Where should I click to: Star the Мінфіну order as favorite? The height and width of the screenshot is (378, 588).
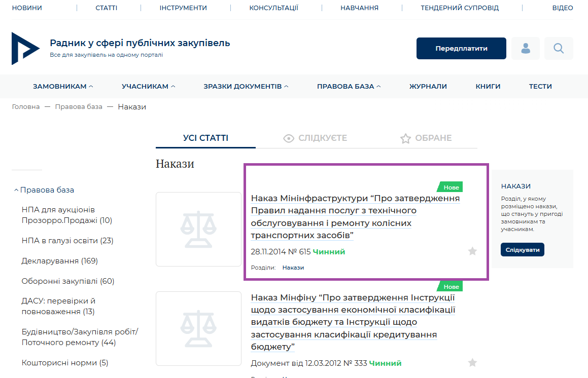[472, 363]
